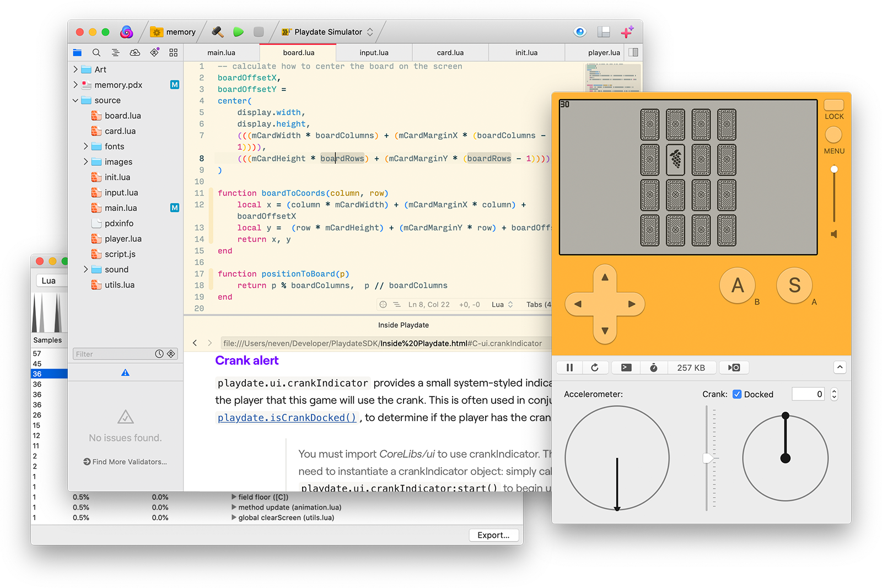Click the D-pad down arrow
882x588 pixels.
point(605,331)
